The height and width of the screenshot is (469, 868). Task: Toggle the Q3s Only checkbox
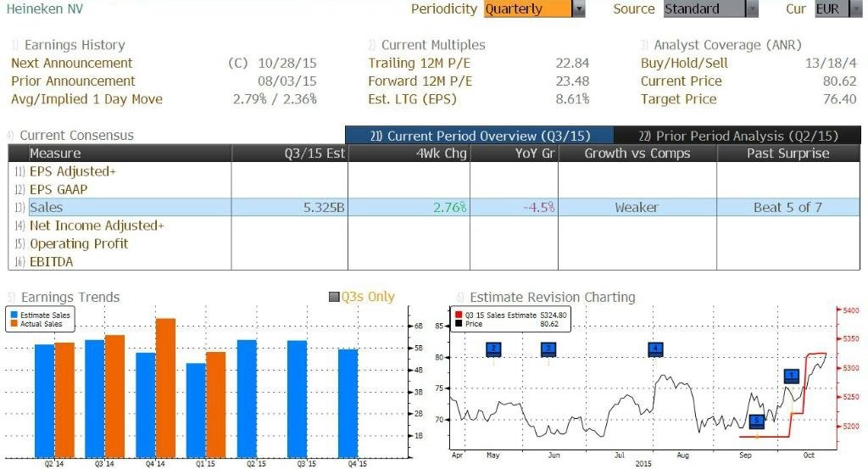[334, 298]
